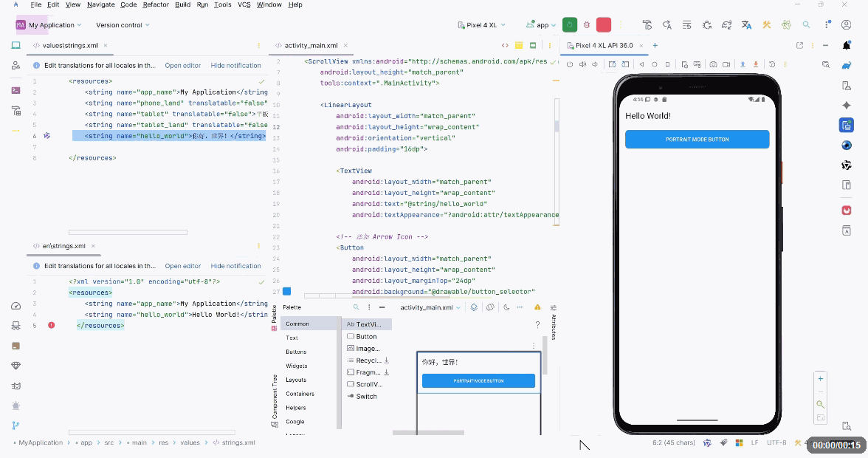Open more options dots in designer toolbar
The width and height of the screenshot is (868, 458).
click(520, 307)
